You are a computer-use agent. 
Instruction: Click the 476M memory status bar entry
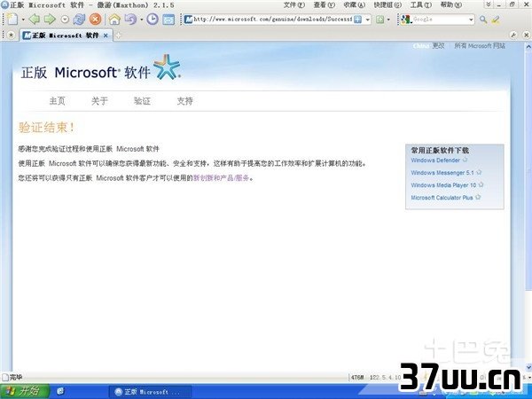[x=357, y=378]
